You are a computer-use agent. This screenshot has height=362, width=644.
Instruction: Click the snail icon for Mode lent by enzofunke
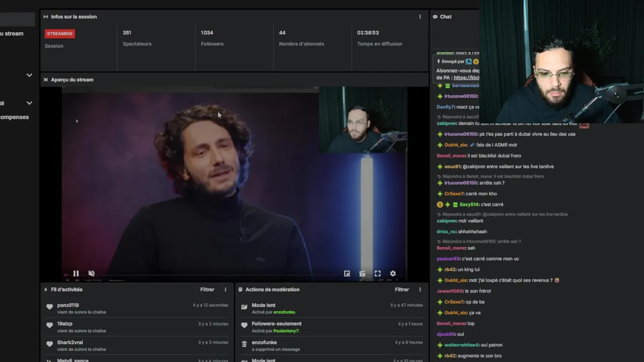coord(244,307)
